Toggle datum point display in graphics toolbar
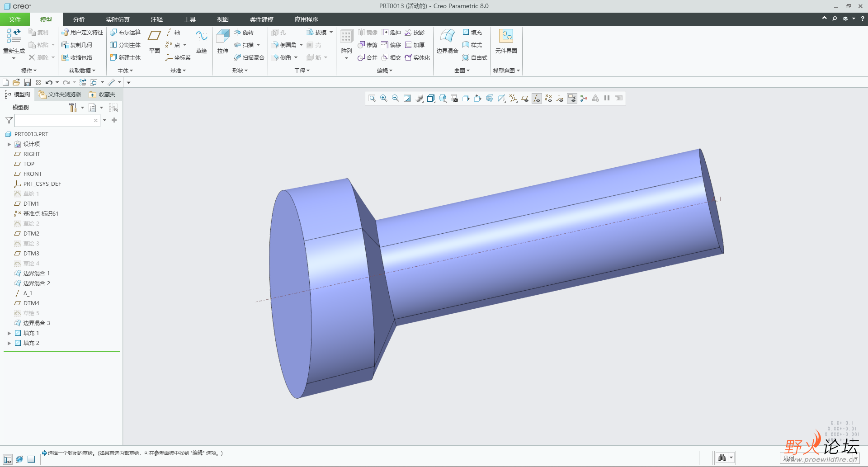Viewport: 868px width, 467px height. [x=548, y=99]
